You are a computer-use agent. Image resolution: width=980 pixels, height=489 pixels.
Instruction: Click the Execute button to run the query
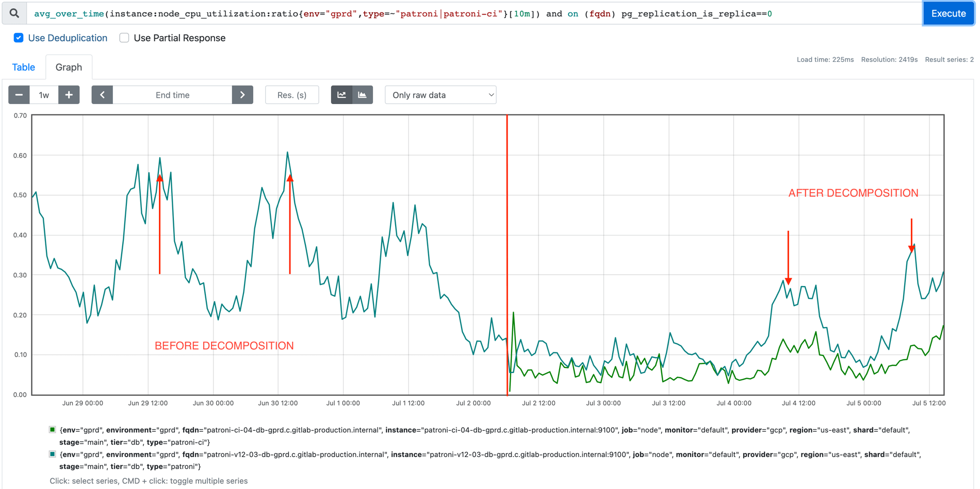948,13
